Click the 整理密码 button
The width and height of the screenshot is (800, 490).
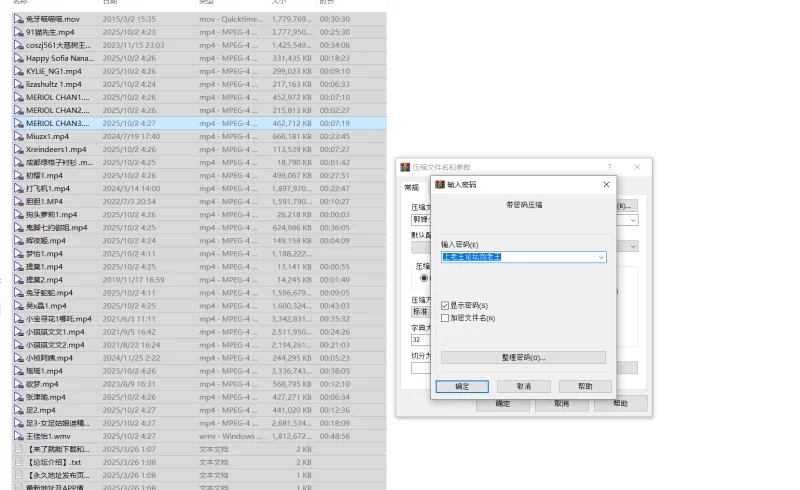[x=523, y=357]
